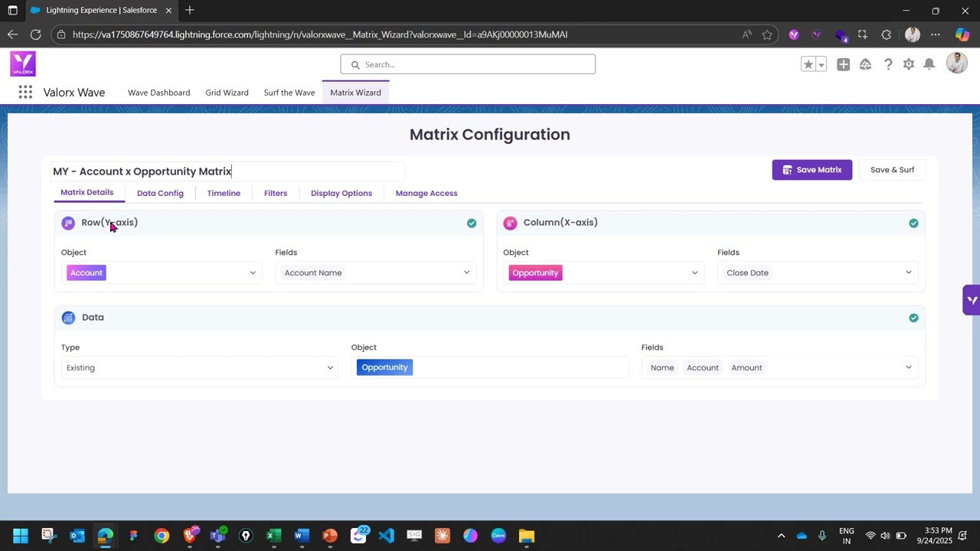
Task: Click the first Valorx extension icon in toolbar
Action: coord(794,34)
